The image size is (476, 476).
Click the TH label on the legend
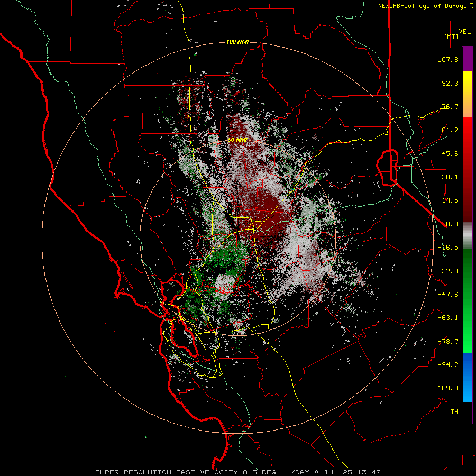point(454,412)
